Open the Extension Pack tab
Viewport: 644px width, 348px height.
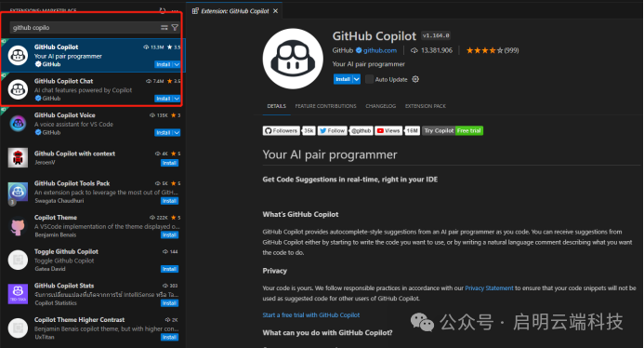(426, 106)
